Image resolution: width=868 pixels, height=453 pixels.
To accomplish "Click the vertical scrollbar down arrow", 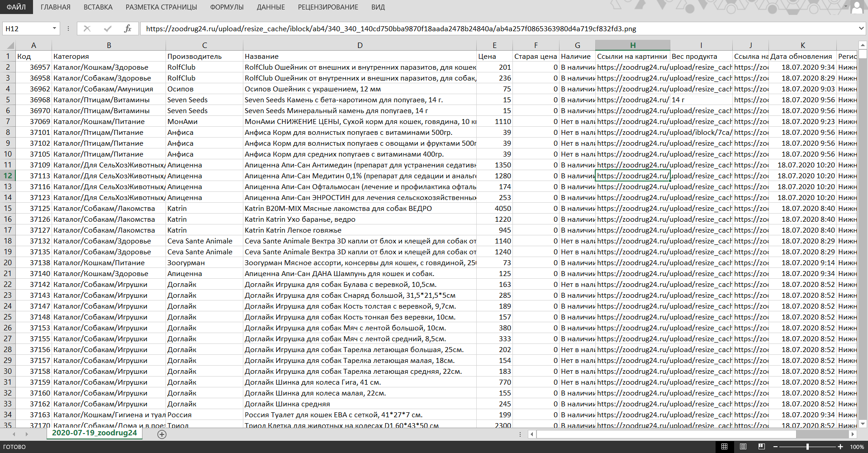I will (862, 424).
